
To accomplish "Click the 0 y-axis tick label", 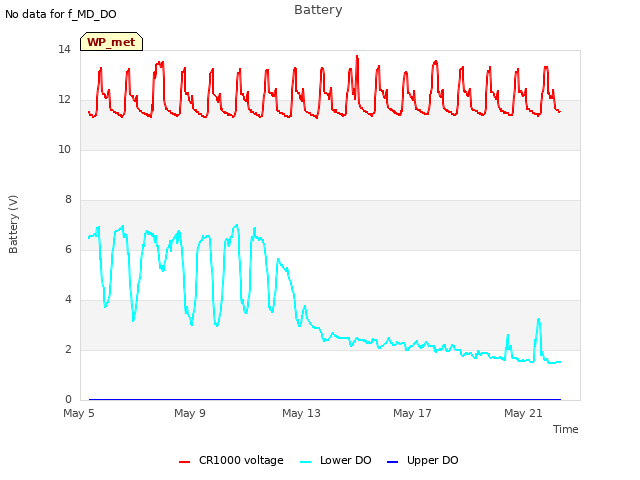I will coord(68,400).
